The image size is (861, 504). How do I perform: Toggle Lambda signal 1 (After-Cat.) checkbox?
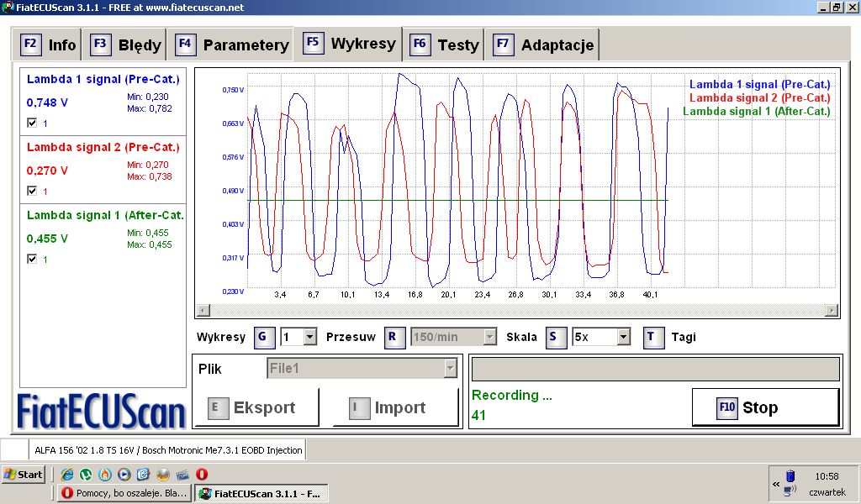click(32, 260)
